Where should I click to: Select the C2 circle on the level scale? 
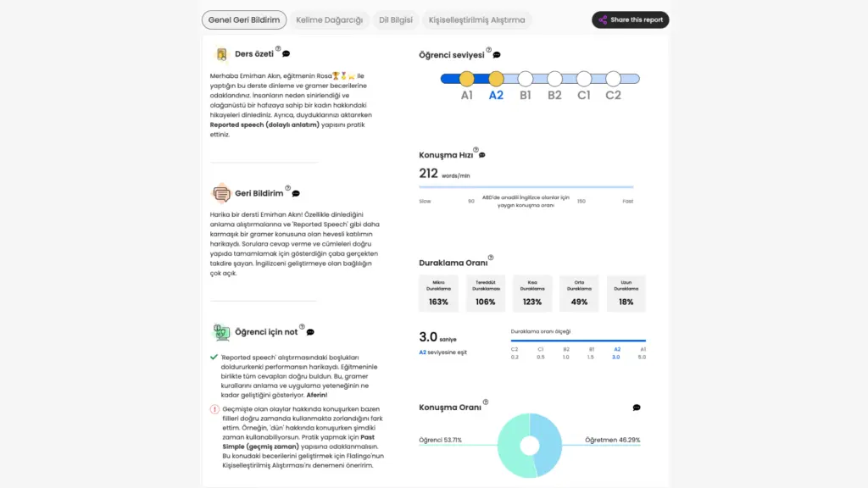click(x=613, y=79)
